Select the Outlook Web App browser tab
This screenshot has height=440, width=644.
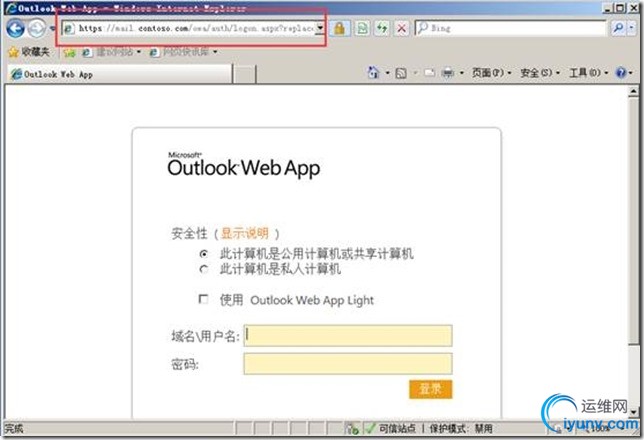click(119, 74)
